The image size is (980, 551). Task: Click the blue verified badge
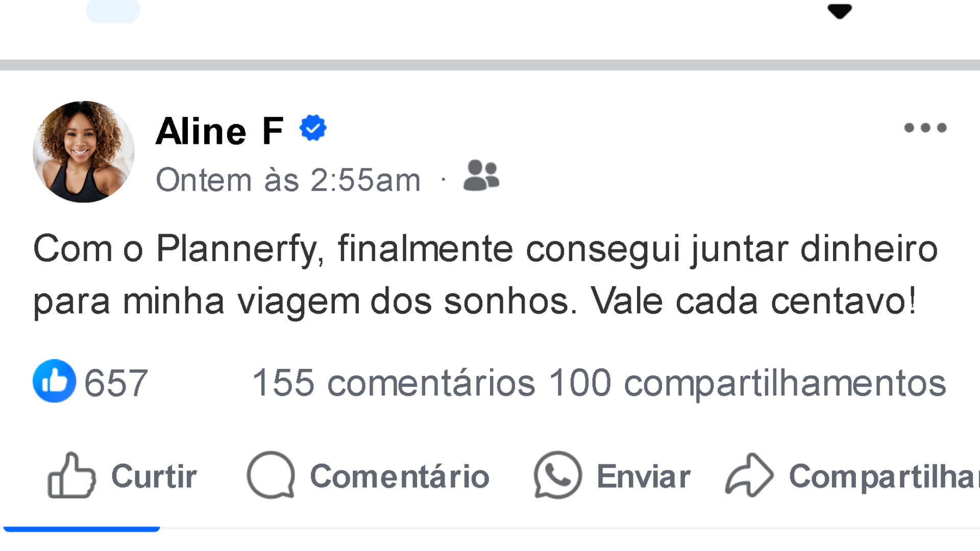313,128
